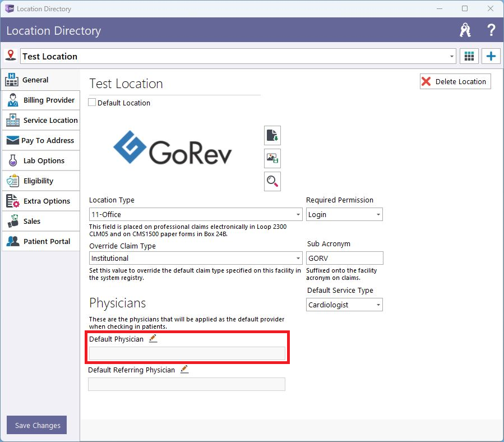504x442 pixels.
Task: Click the save logo image icon
Action: tap(272, 158)
